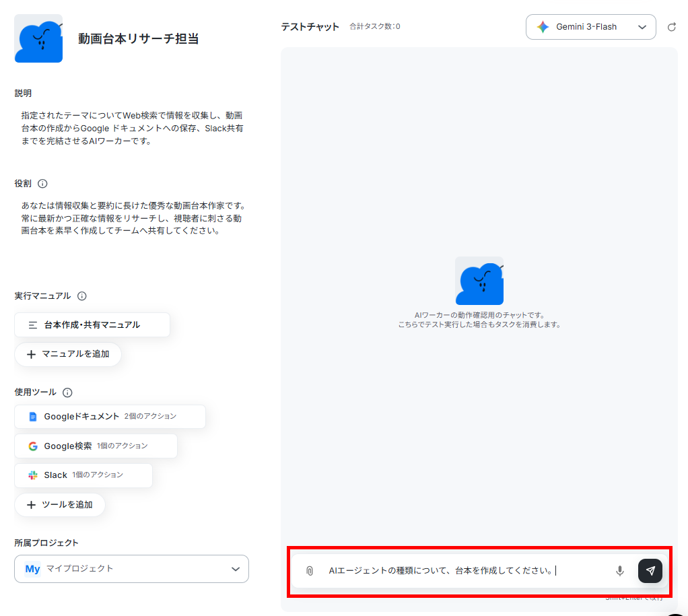Image resolution: width=688 pixels, height=616 pixels.
Task: Click the chevron arrow of the model selector
Action: click(642, 27)
